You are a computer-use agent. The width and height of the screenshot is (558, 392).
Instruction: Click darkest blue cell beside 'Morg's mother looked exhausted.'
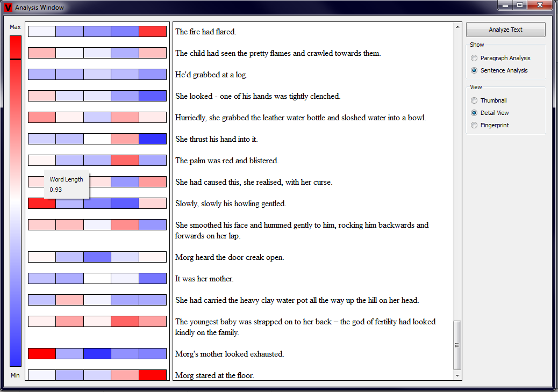(x=97, y=354)
